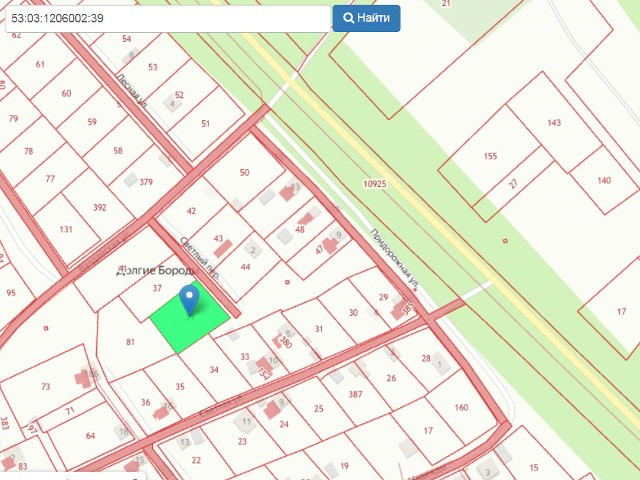Click the magnifier icon in search button
Viewport: 640px width, 480px height.
pos(348,18)
